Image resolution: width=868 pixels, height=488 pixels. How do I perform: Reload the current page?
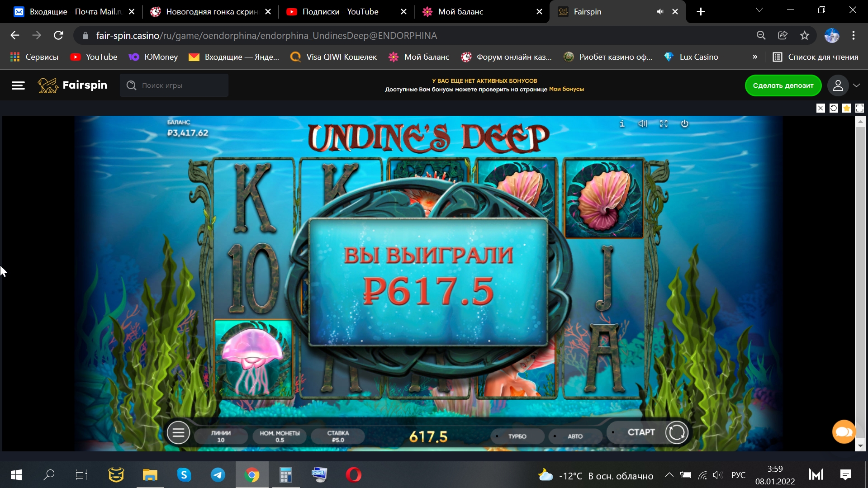58,35
